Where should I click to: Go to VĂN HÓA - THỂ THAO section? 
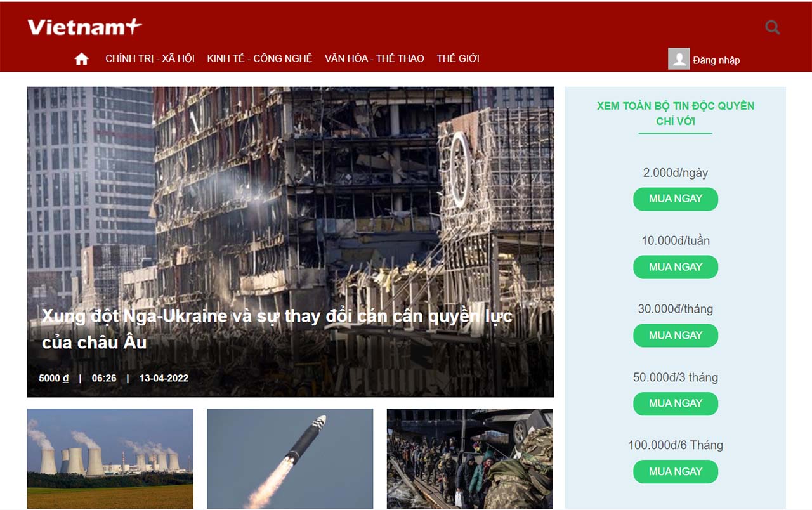coord(374,58)
